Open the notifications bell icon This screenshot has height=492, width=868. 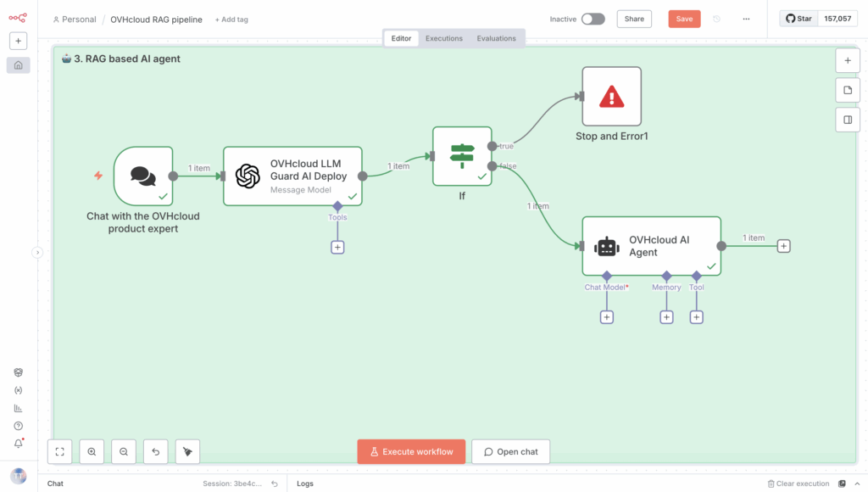coord(18,444)
